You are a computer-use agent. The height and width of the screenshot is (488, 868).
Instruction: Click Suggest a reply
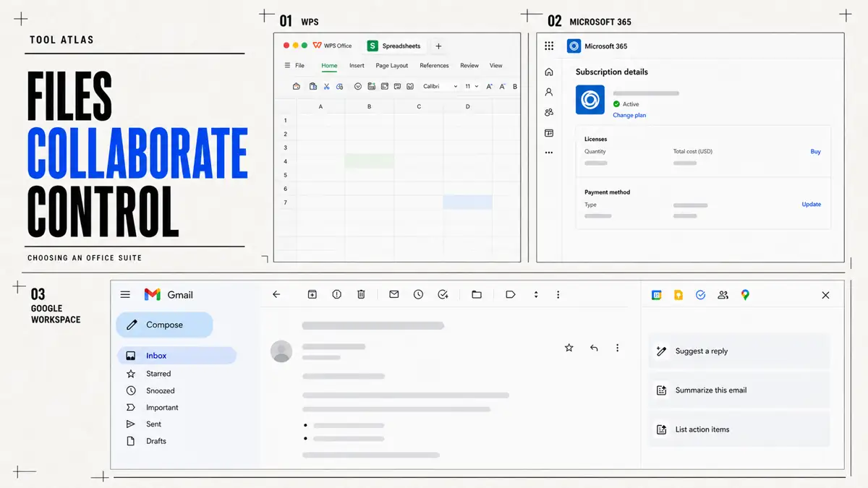(739, 351)
